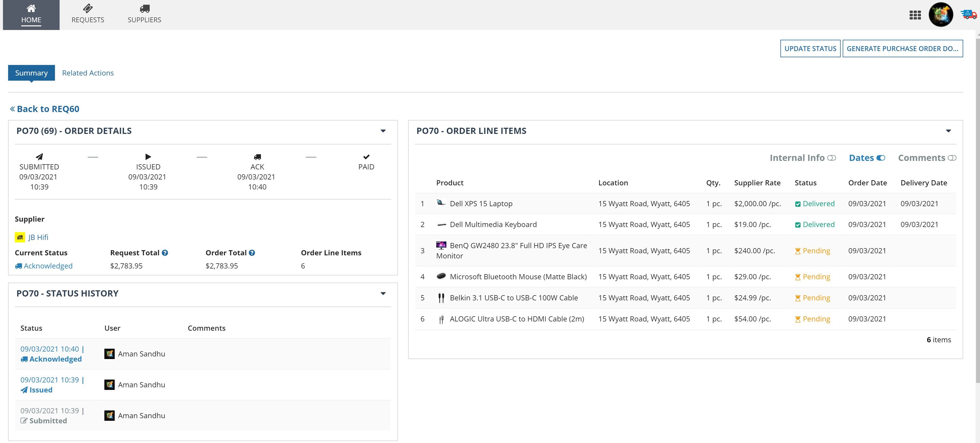Click Acknowledged truck icon in status history
The image size is (980, 443).
click(x=24, y=359)
